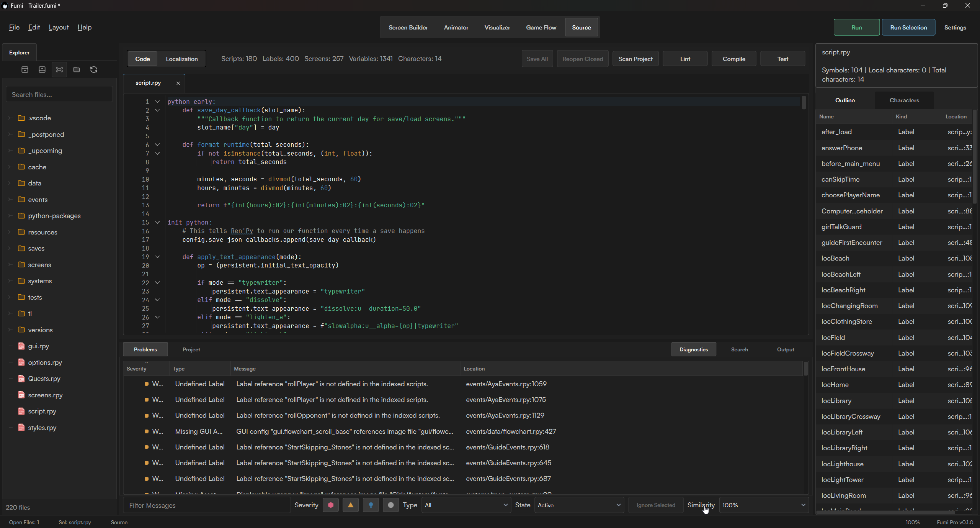980x528 pixels.
Task: Click the collapse-all icon in Explorer toolbar
Action: (x=42, y=69)
